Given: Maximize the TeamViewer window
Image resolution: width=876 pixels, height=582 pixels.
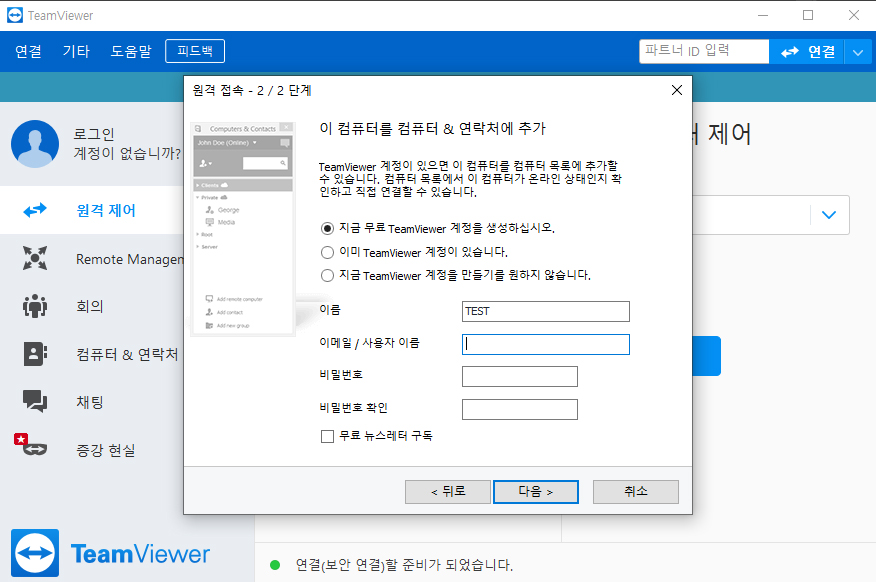Looking at the screenshot, I should 808,15.
